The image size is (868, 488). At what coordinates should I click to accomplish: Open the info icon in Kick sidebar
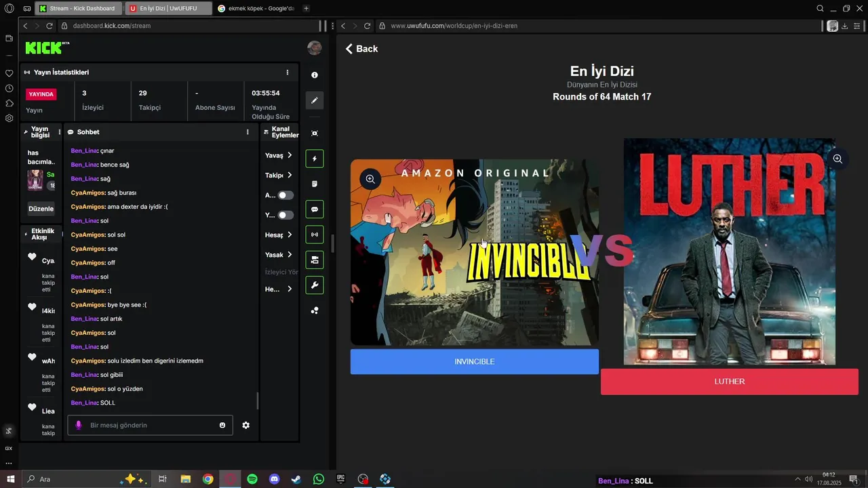coord(315,75)
